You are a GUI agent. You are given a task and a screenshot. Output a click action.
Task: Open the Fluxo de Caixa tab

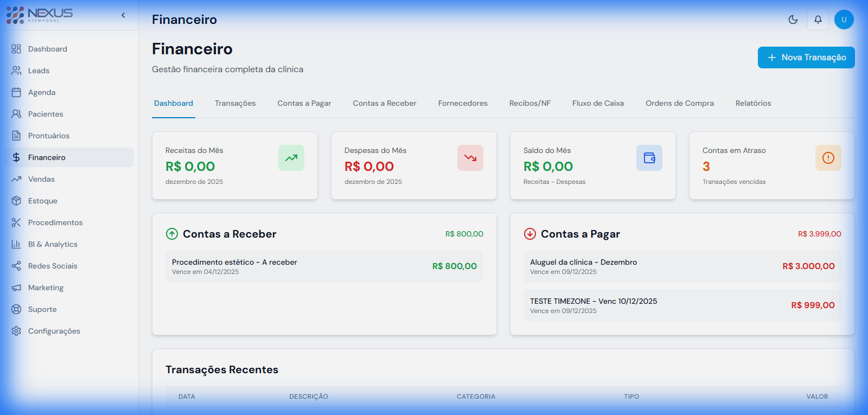click(x=598, y=103)
